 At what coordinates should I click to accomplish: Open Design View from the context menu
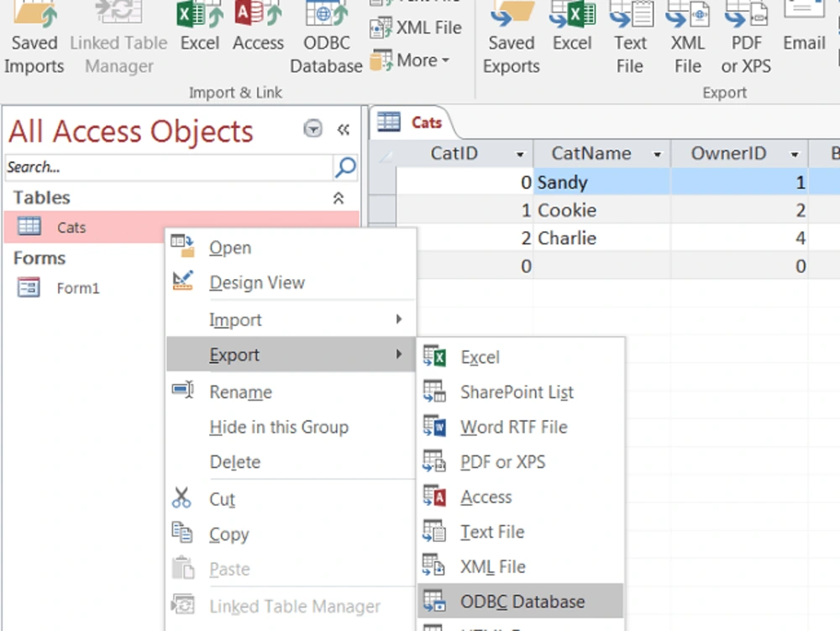[x=257, y=283]
